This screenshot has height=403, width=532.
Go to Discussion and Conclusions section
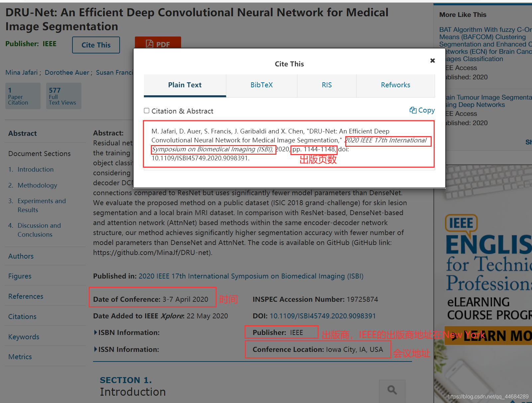39,230
